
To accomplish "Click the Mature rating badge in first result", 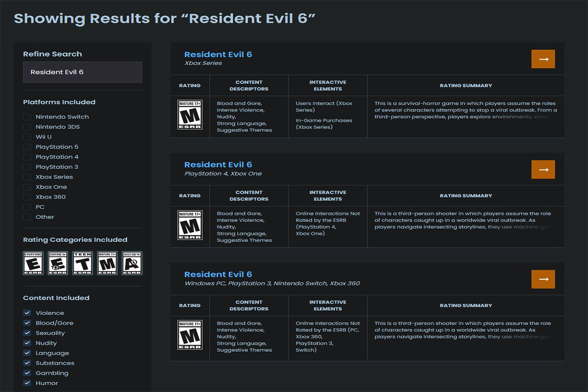I will (190, 115).
